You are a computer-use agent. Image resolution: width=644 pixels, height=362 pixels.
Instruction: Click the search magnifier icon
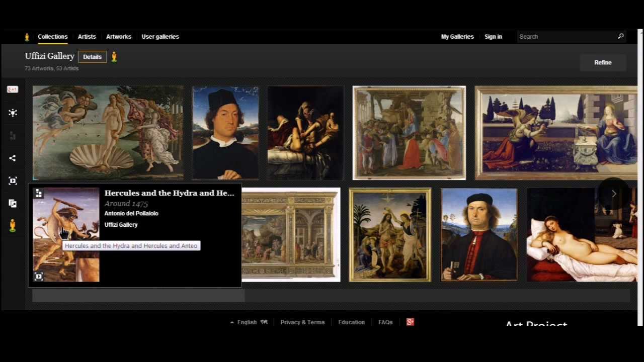621,36
